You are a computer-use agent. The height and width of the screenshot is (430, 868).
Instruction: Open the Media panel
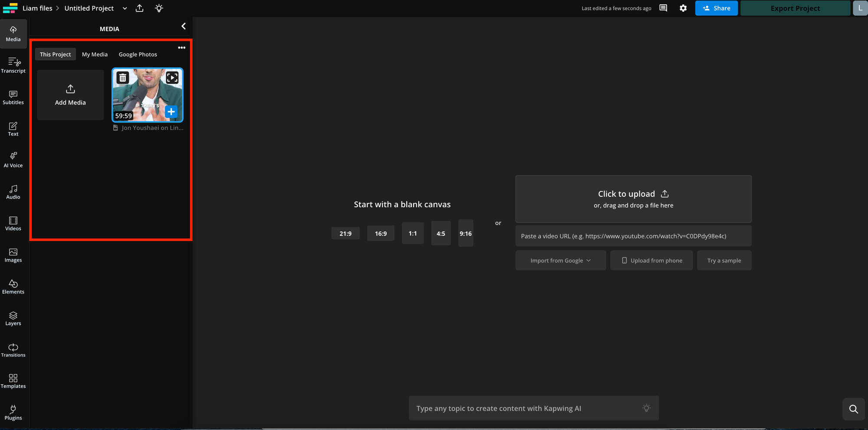[13, 34]
